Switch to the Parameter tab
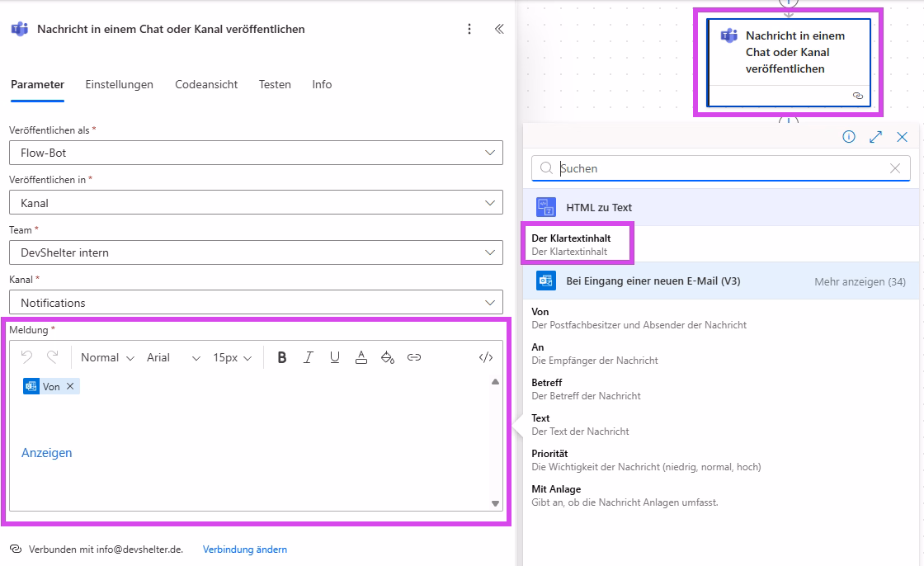The width and height of the screenshot is (924, 566). 37,84
